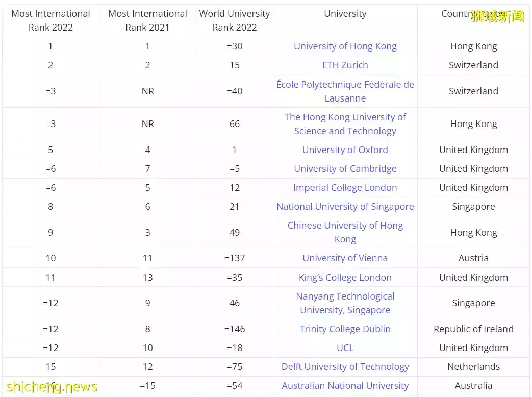The width and height of the screenshot is (532, 397).
Task: Follow the Chinese University of Hong Kong link
Action: coord(345,232)
